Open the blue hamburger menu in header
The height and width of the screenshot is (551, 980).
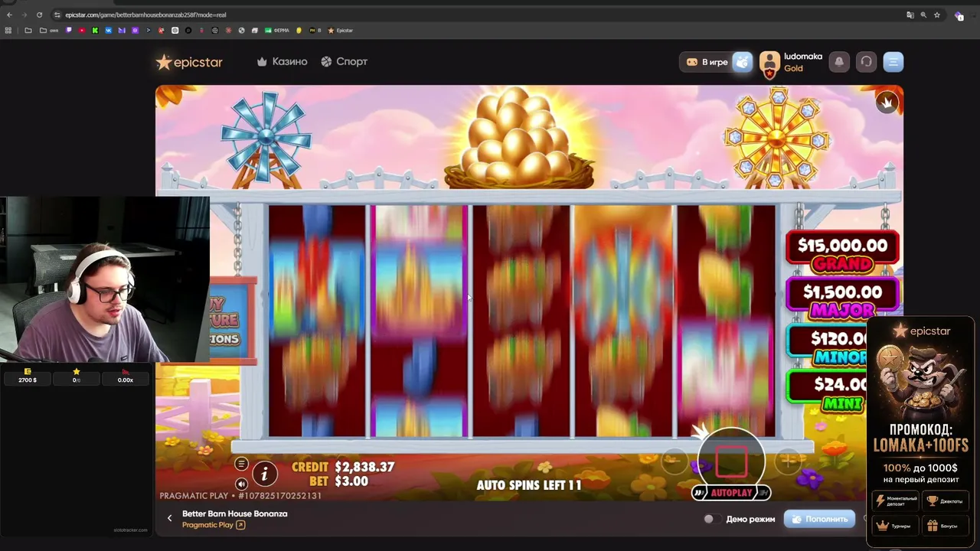(893, 62)
